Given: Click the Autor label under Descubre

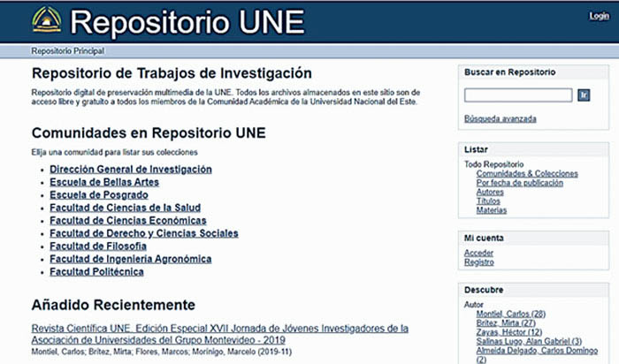Looking at the screenshot, I should (473, 305).
